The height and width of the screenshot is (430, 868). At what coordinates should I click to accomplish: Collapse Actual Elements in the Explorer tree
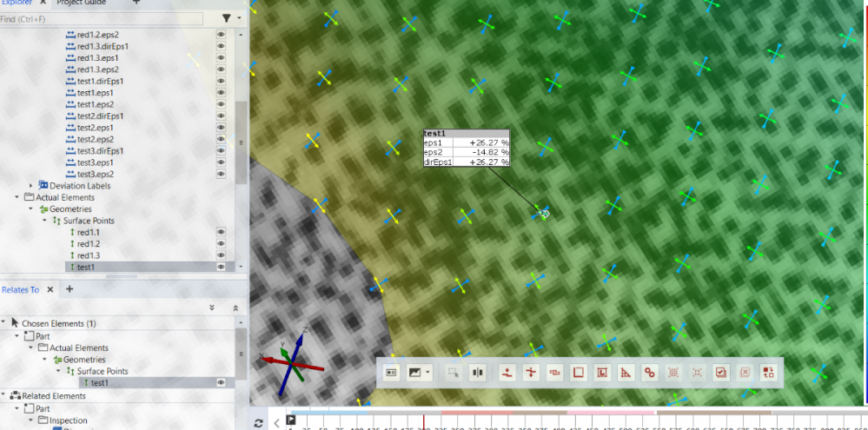(17, 197)
